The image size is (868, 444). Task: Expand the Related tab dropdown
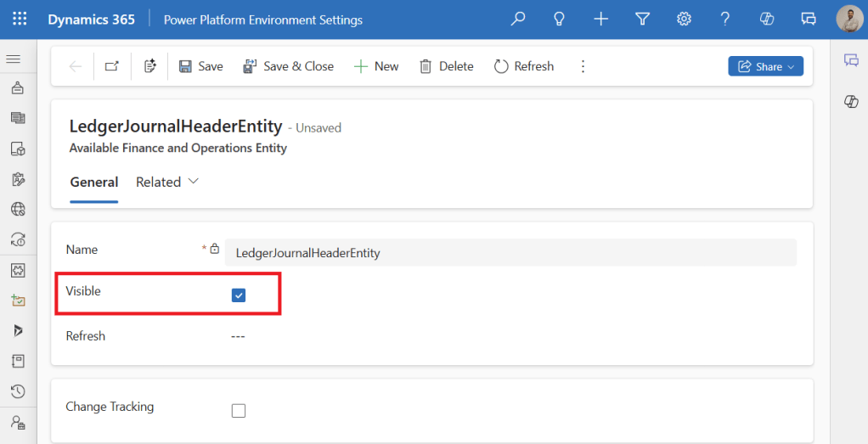point(167,182)
